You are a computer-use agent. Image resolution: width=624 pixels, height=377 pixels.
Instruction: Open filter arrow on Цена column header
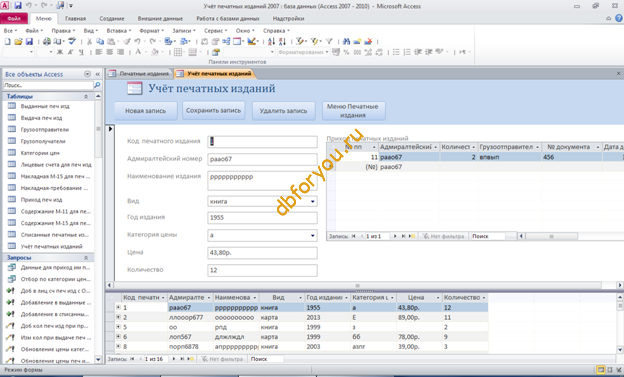tap(438, 297)
